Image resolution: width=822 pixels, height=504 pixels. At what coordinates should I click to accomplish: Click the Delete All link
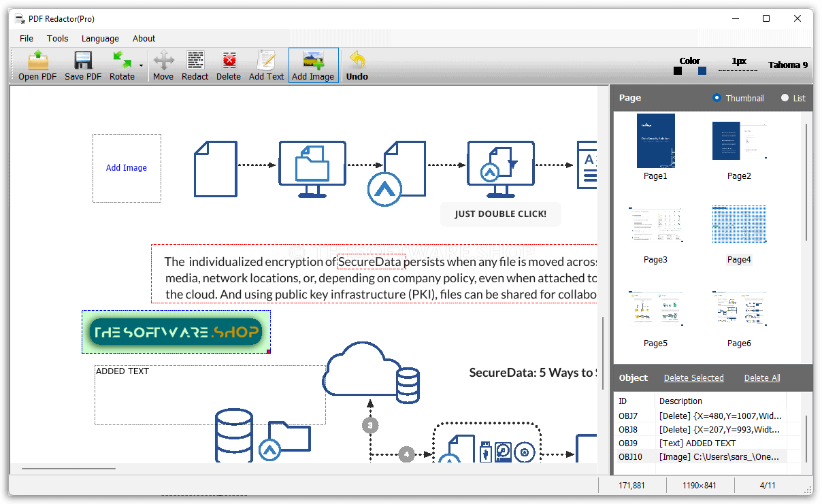point(762,377)
